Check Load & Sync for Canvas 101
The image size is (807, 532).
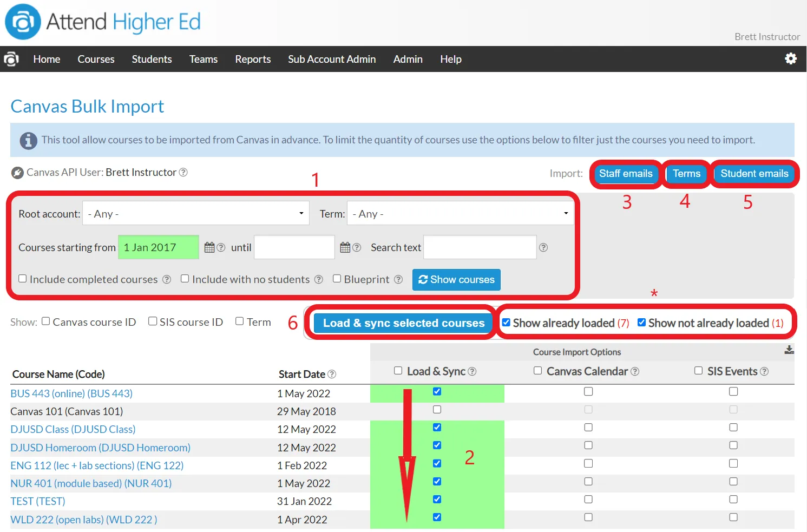[x=437, y=410]
